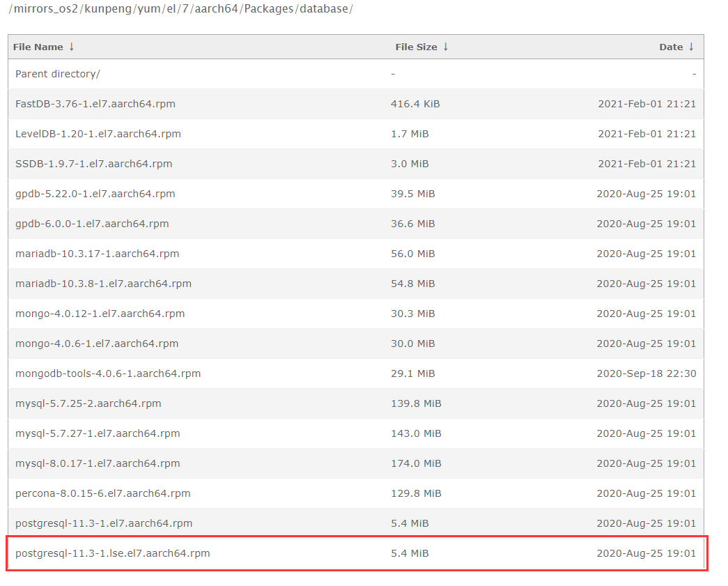Viewport: 728px width, 586px height.
Task: Click the date in mysql-8.0.17 row
Action: (x=646, y=463)
